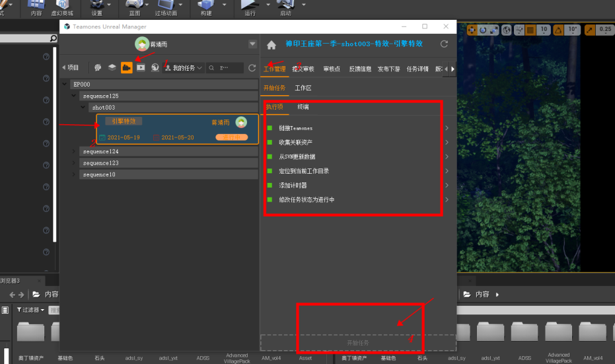Select the 工作区 sub-tab
The image size is (615, 364).
click(303, 88)
